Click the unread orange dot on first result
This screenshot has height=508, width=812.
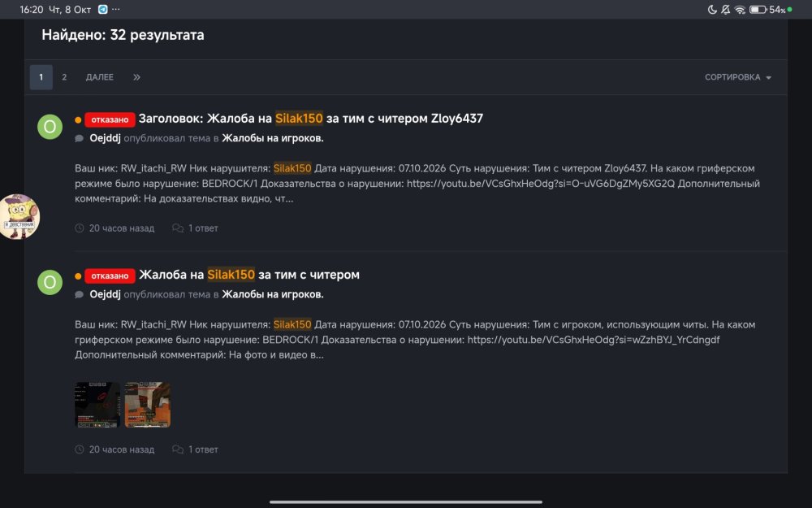click(78, 119)
